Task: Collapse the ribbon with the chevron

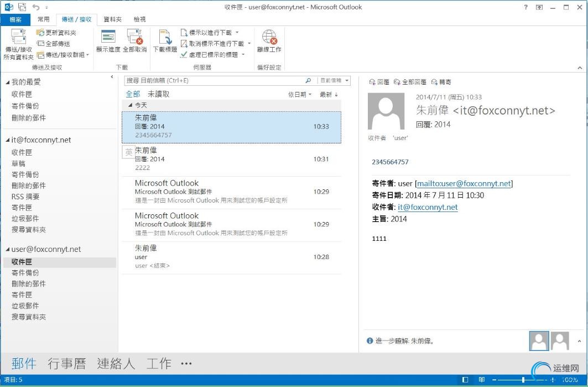Action: click(580, 68)
